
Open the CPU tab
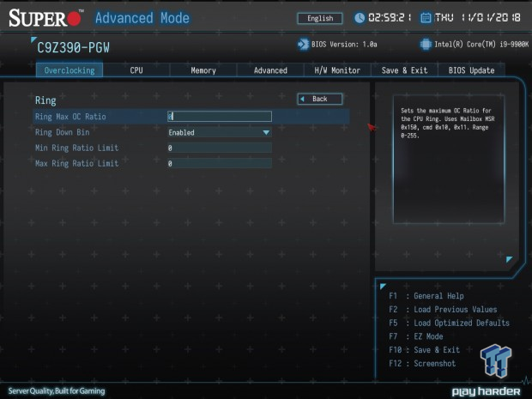click(x=136, y=70)
